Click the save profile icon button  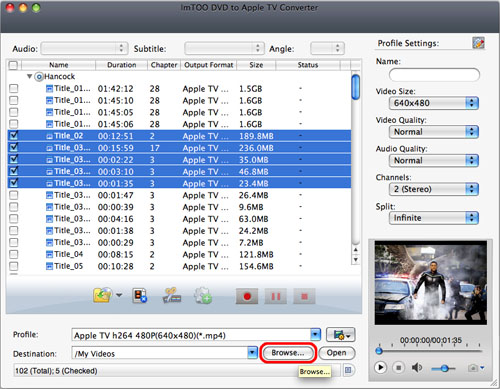pos(341,335)
